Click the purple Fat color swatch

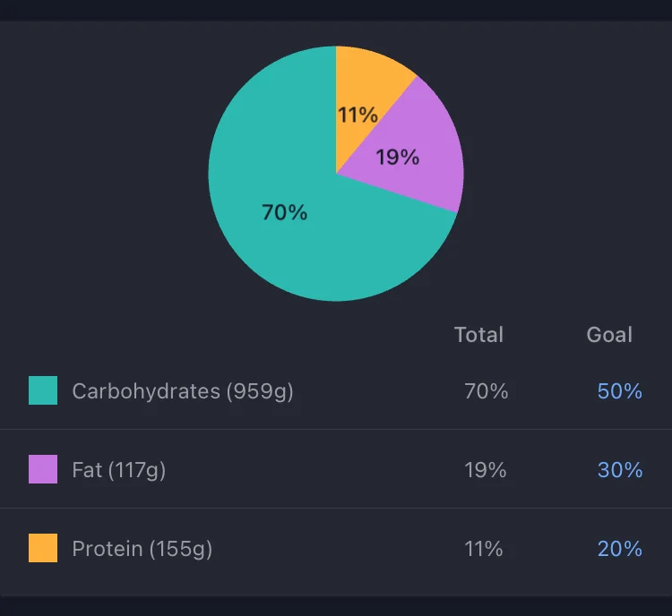point(43,469)
